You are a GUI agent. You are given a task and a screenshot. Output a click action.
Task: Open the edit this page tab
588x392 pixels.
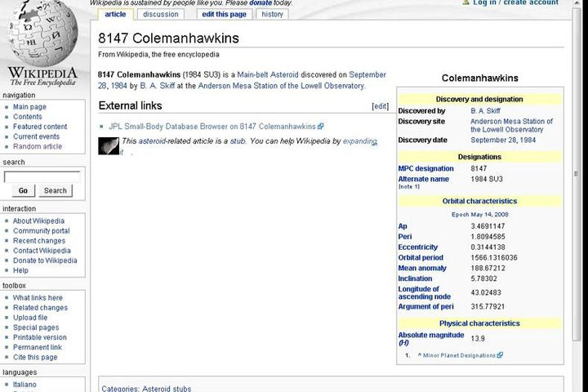(224, 14)
